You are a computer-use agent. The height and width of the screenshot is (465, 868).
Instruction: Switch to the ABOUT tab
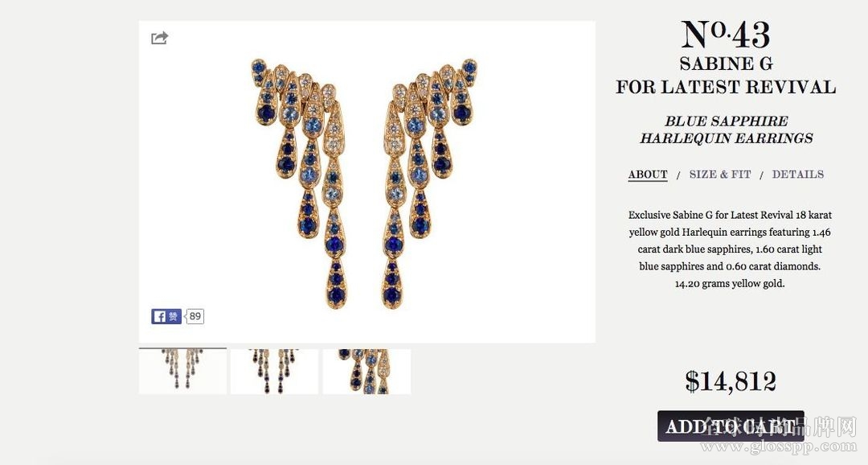(x=648, y=175)
